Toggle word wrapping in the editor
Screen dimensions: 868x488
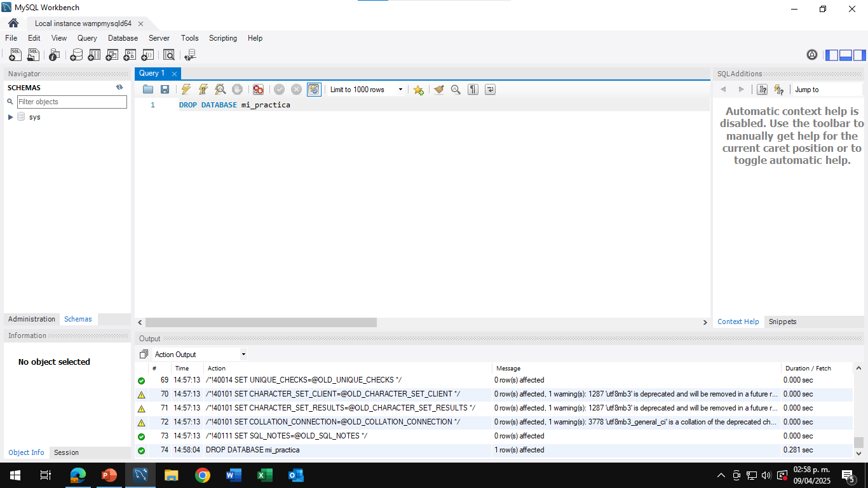click(x=490, y=90)
